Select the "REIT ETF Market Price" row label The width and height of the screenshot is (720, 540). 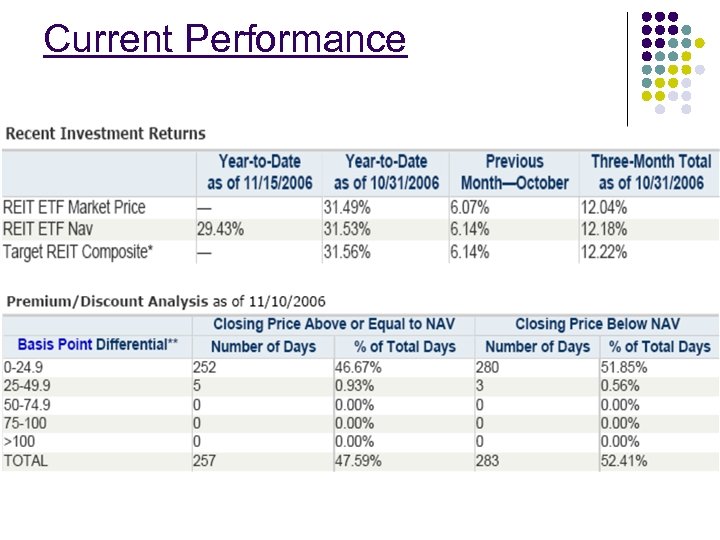pyautogui.click(x=75, y=207)
